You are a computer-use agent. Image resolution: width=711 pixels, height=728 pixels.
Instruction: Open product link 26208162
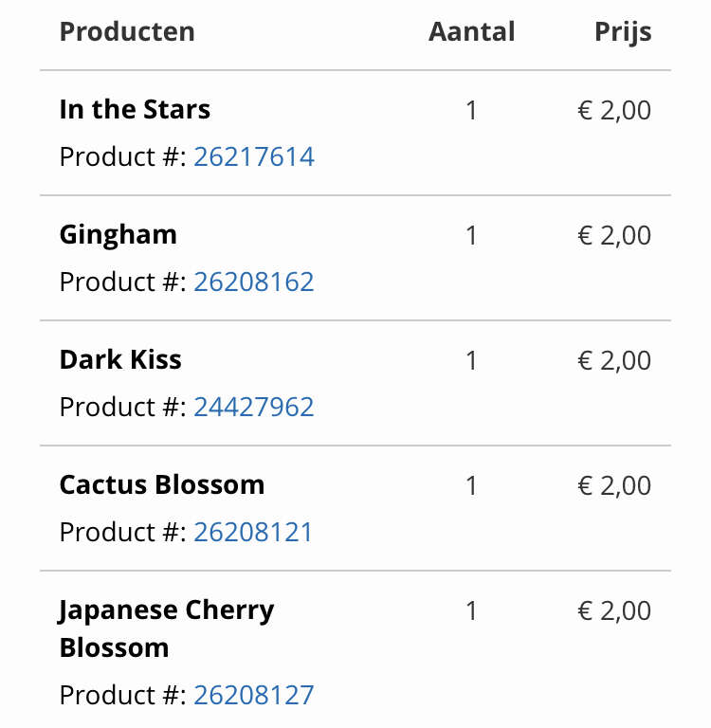(x=254, y=282)
